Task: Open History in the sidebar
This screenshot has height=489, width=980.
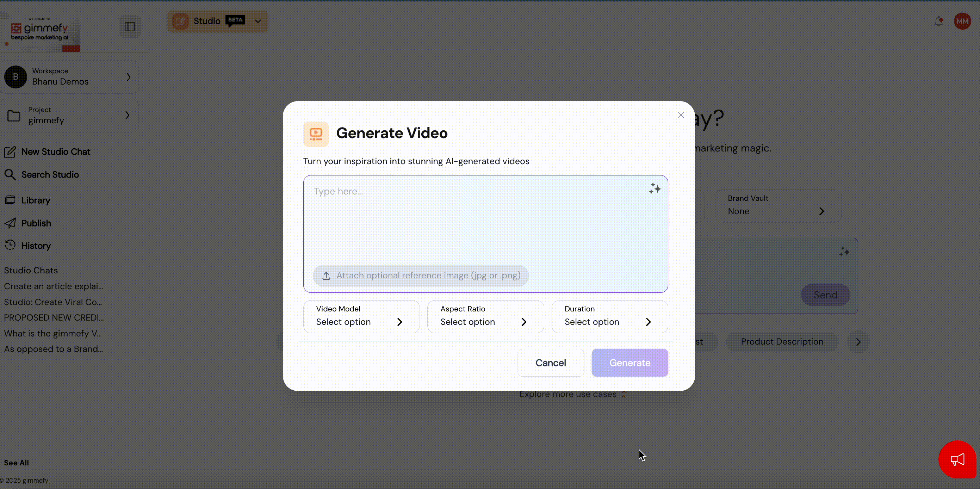Action: click(x=36, y=246)
